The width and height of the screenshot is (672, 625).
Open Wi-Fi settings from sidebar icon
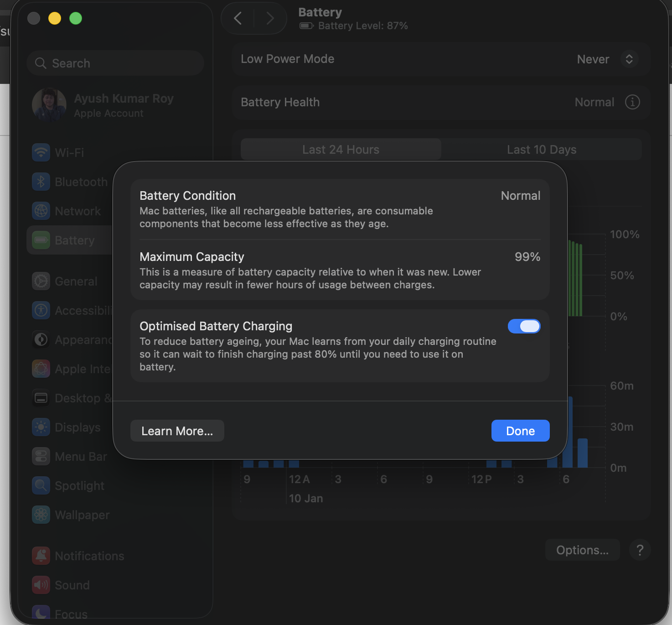[41, 152]
